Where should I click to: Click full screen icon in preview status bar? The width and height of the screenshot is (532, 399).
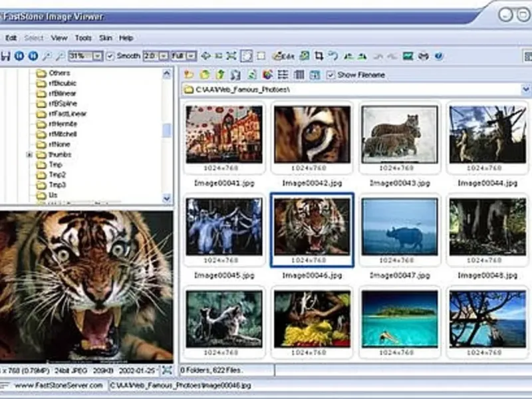coord(167,370)
